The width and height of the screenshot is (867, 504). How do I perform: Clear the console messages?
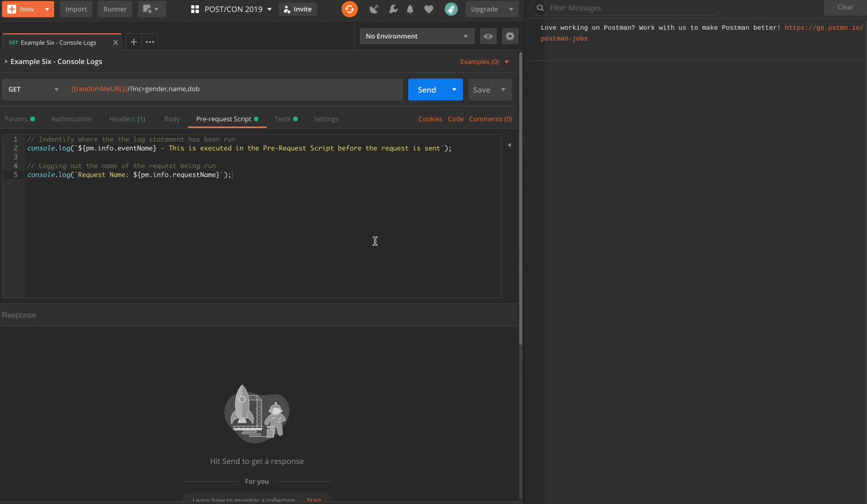[845, 7]
